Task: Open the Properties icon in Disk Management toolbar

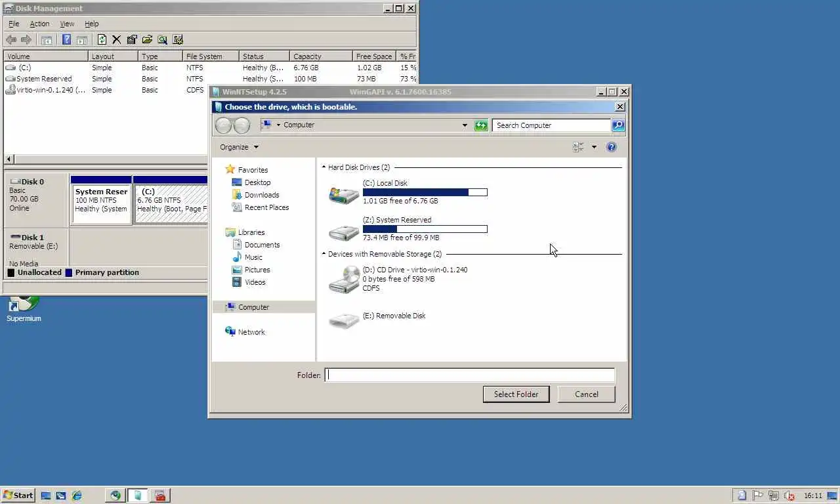Action: pos(132,40)
